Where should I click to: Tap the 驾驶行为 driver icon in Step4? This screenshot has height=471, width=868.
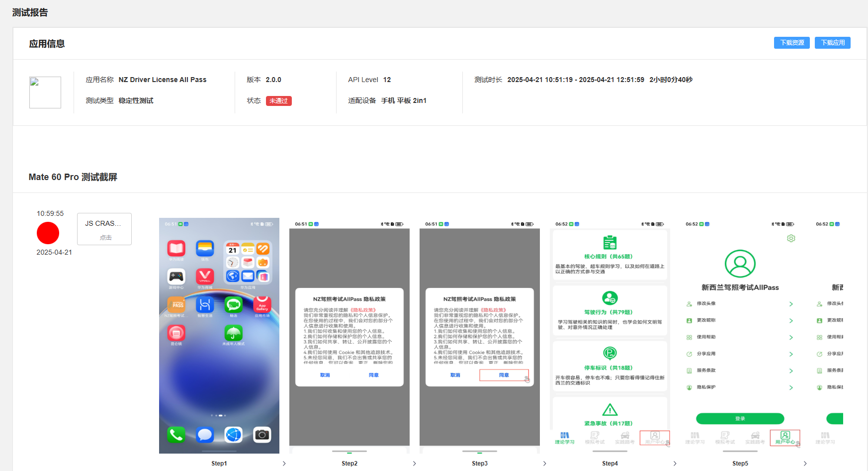[610, 298]
